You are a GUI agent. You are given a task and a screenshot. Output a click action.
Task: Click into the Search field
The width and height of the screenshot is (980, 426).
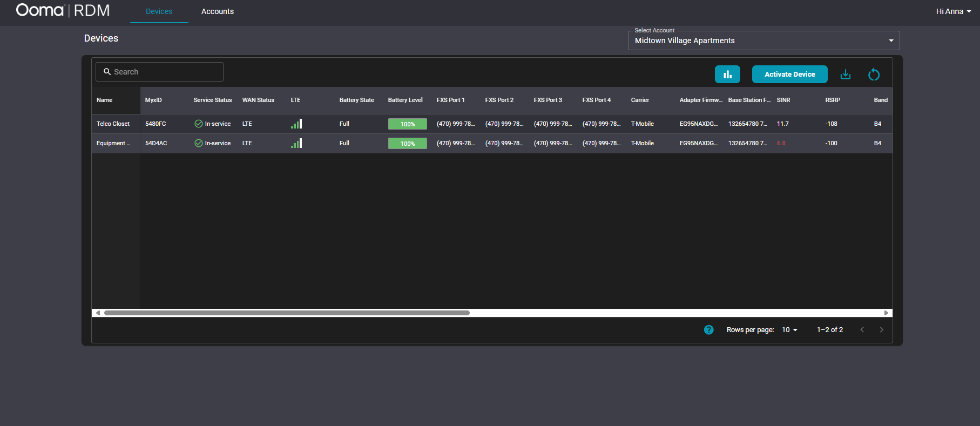[x=162, y=72]
